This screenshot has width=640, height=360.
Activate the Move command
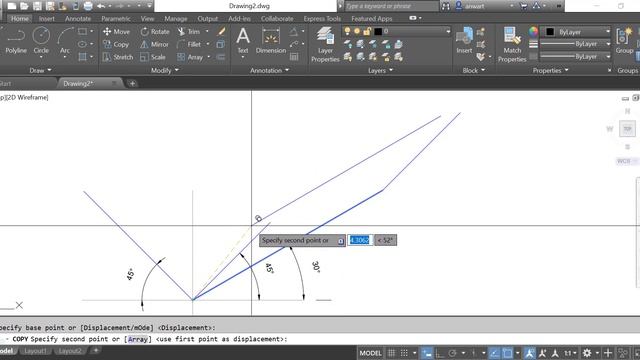[x=116, y=31]
